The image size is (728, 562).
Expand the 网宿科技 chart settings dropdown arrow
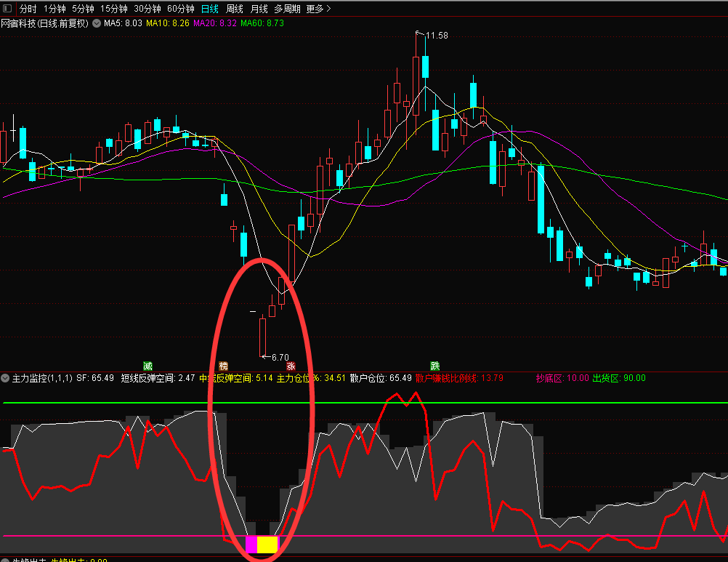tap(97, 23)
